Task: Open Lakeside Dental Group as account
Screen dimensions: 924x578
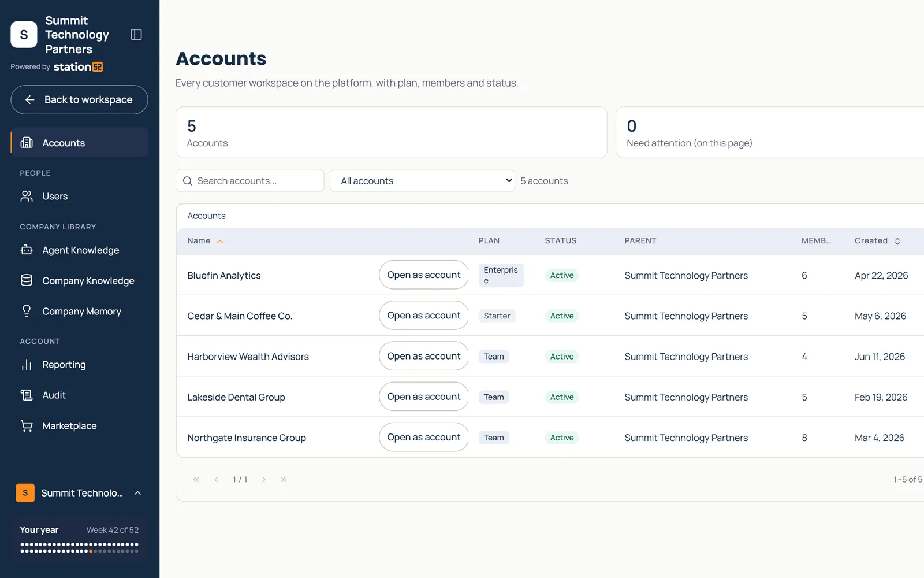Action: 424,397
